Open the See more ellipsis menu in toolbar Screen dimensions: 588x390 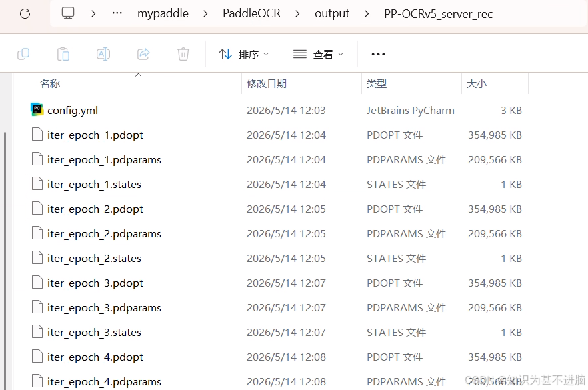(x=378, y=55)
